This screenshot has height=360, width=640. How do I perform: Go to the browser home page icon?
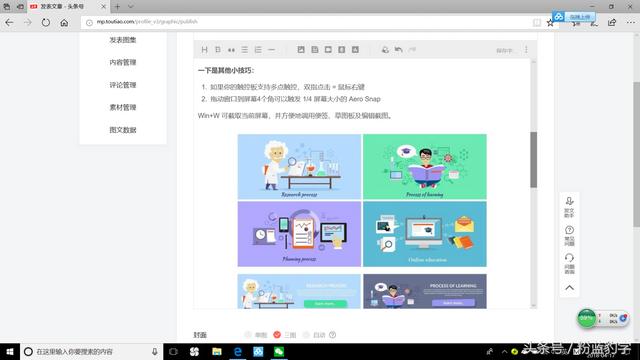[64, 22]
